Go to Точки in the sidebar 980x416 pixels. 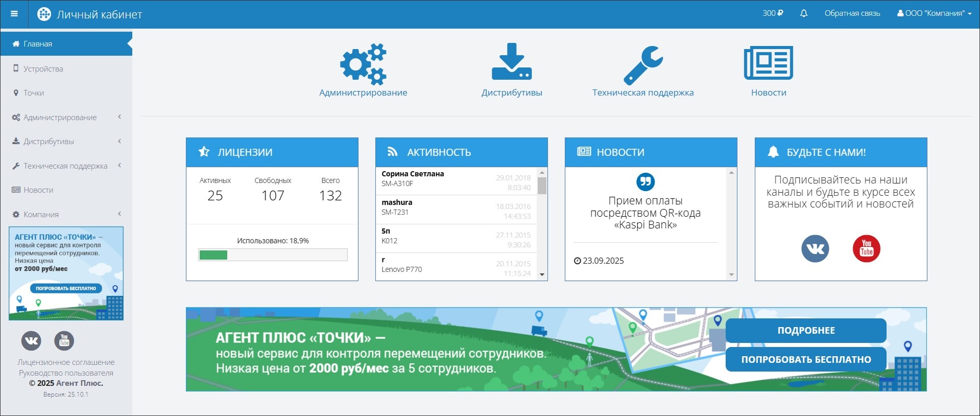(x=34, y=93)
